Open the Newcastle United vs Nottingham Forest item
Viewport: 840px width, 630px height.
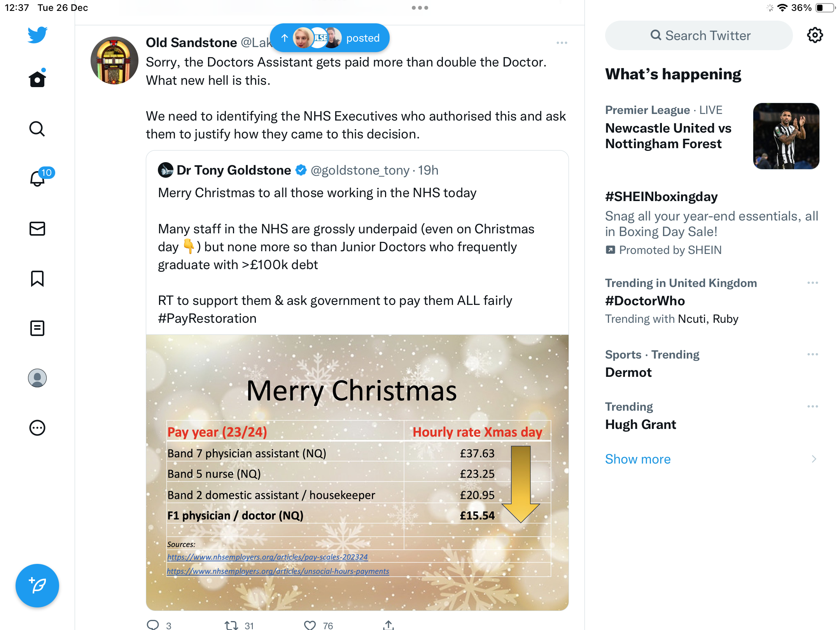tap(712, 136)
